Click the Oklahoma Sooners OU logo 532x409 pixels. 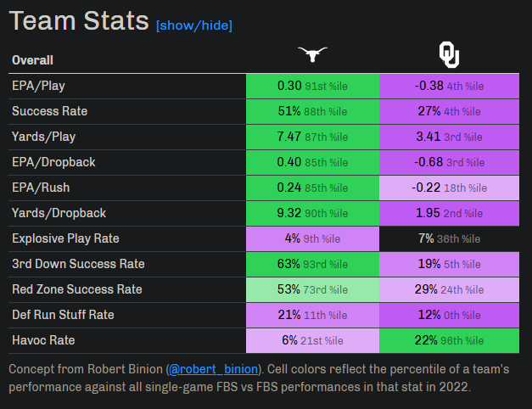[449, 56]
